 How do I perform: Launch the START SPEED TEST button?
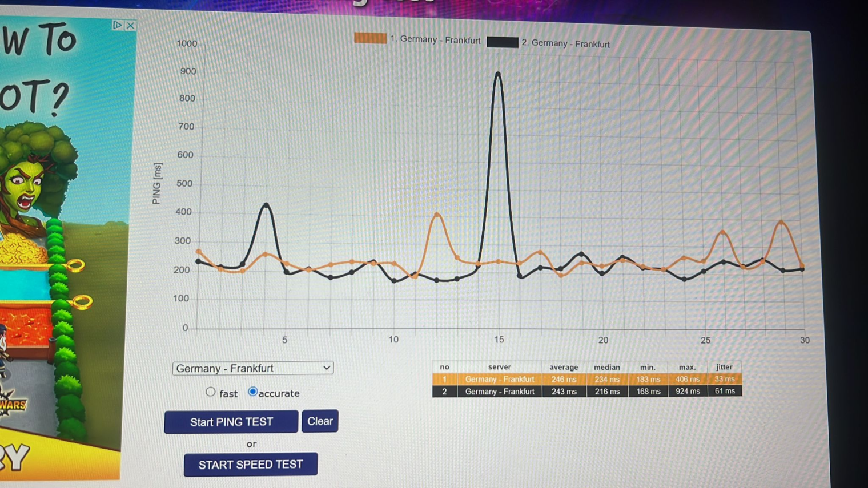tap(251, 465)
